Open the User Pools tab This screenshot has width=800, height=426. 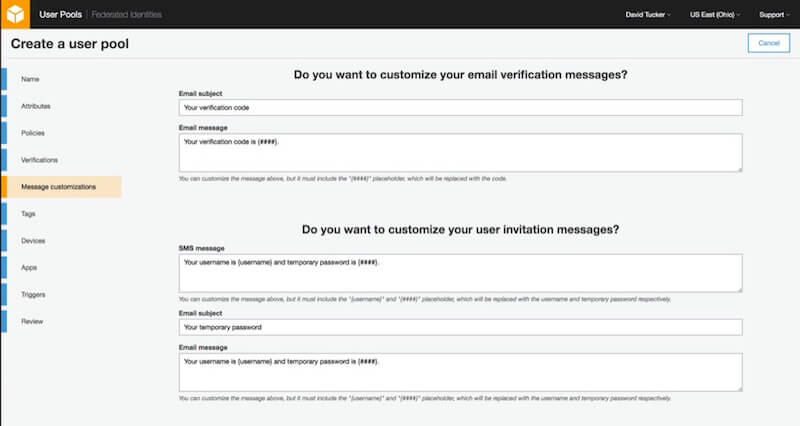point(61,15)
